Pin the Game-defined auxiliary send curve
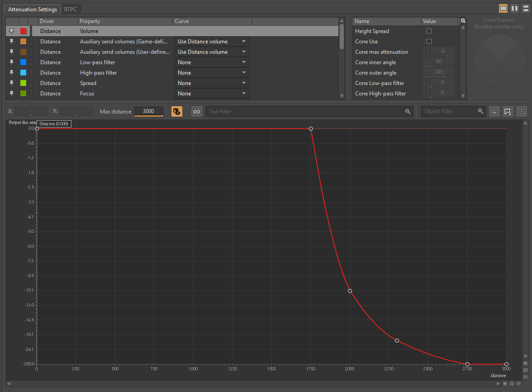Screen dimensions: 532x392 pos(12,42)
